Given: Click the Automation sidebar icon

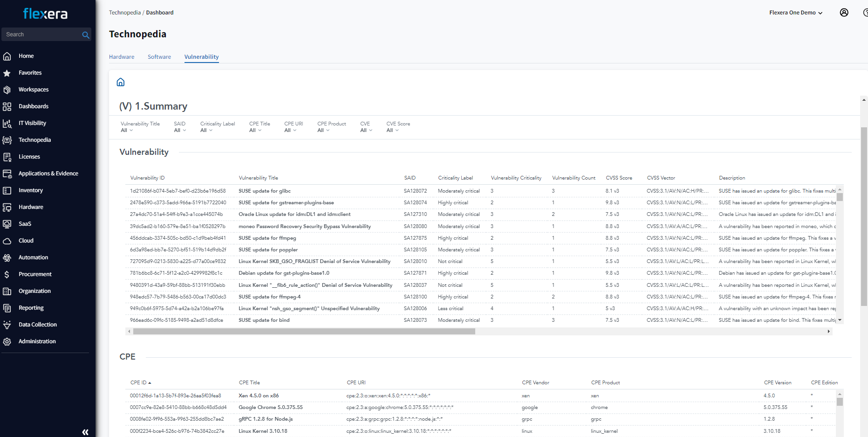Looking at the screenshot, I should pyautogui.click(x=7, y=257).
